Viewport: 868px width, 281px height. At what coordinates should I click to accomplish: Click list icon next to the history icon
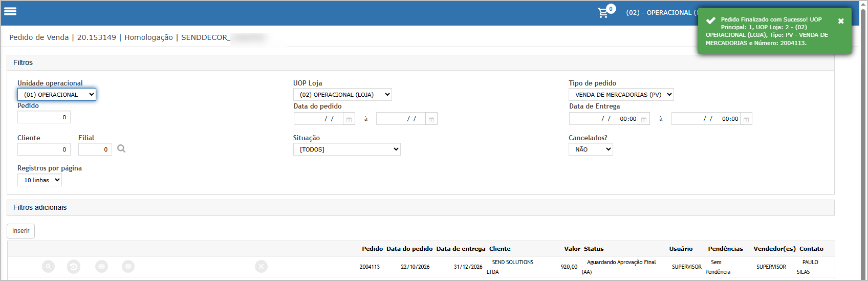pos(102,267)
